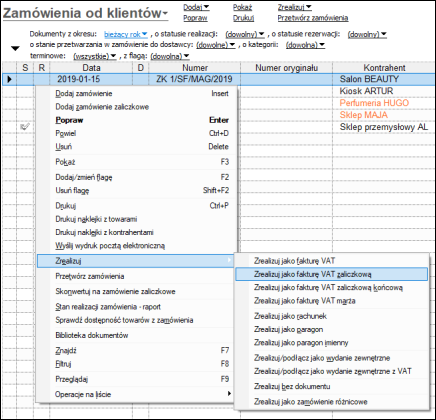This screenshot has width=436, height=420.
Task: Click the checkmark icon in the S column
Action: (x=25, y=127)
